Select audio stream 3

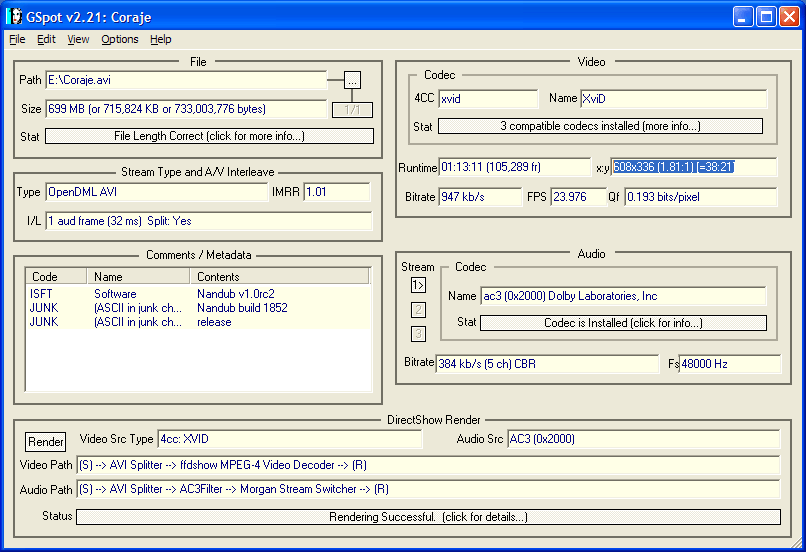[x=418, y=334]
